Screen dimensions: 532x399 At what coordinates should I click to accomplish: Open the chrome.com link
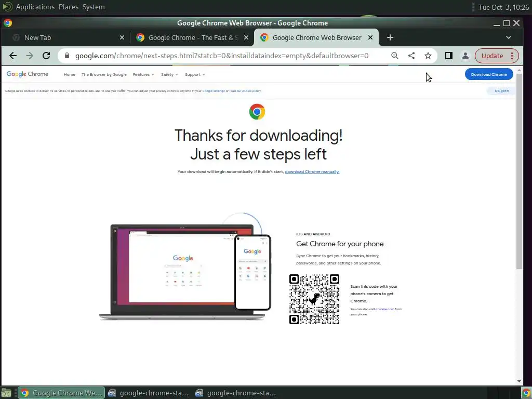click(x=384, y=309)
